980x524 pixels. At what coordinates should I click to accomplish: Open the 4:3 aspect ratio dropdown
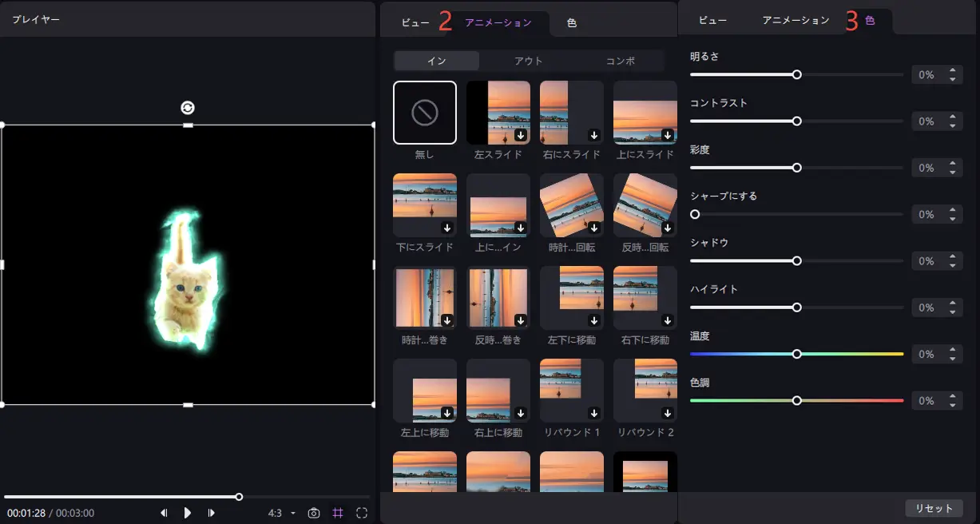(281, 513)
